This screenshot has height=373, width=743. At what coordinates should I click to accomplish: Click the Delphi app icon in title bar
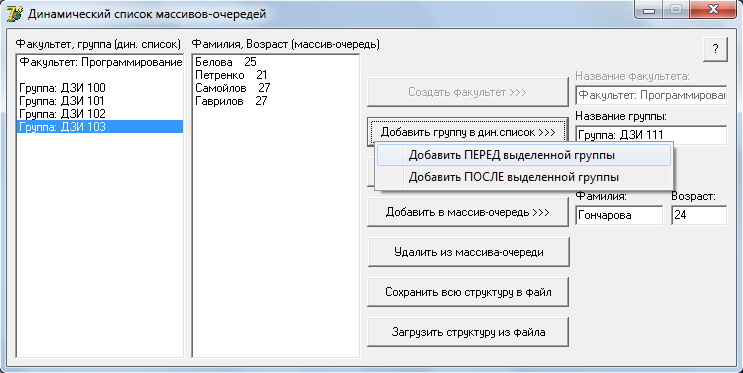click(x=14, y=14)
